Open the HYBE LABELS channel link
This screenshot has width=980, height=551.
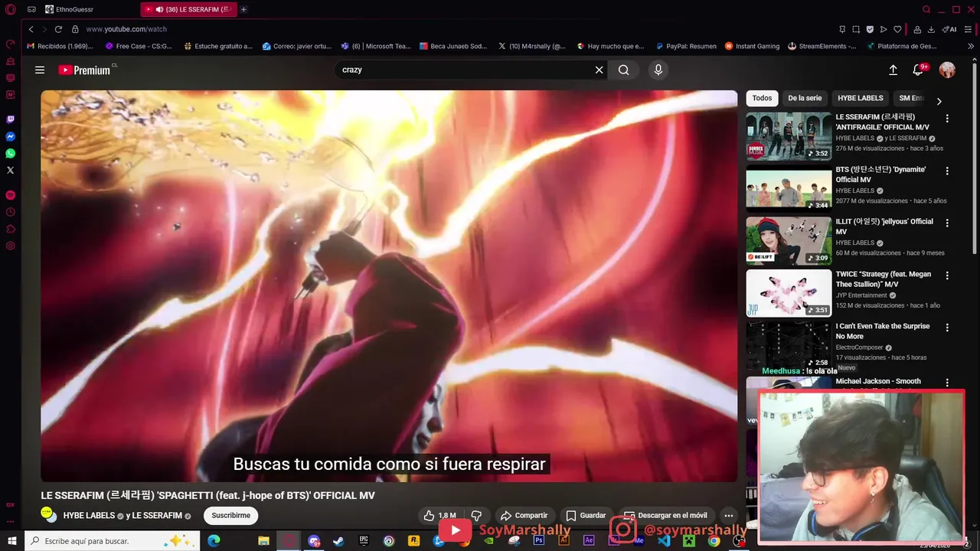[89, 516]
